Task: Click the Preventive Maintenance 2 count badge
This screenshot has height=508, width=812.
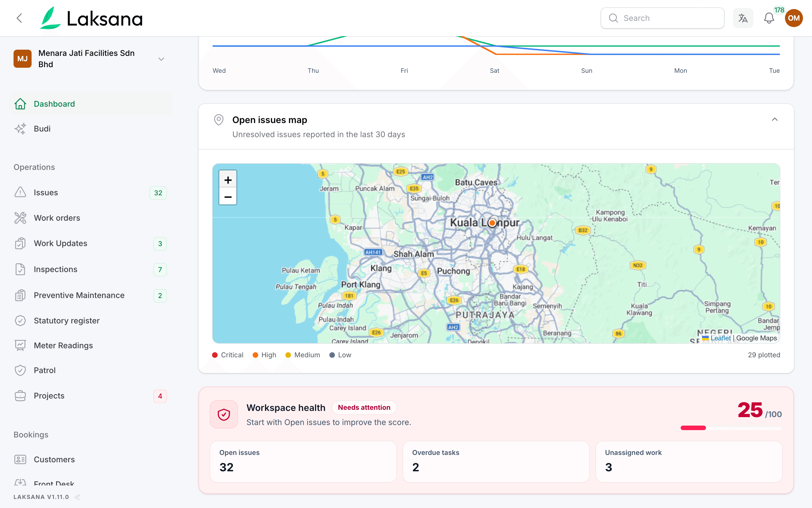Action: click(160, 296)
